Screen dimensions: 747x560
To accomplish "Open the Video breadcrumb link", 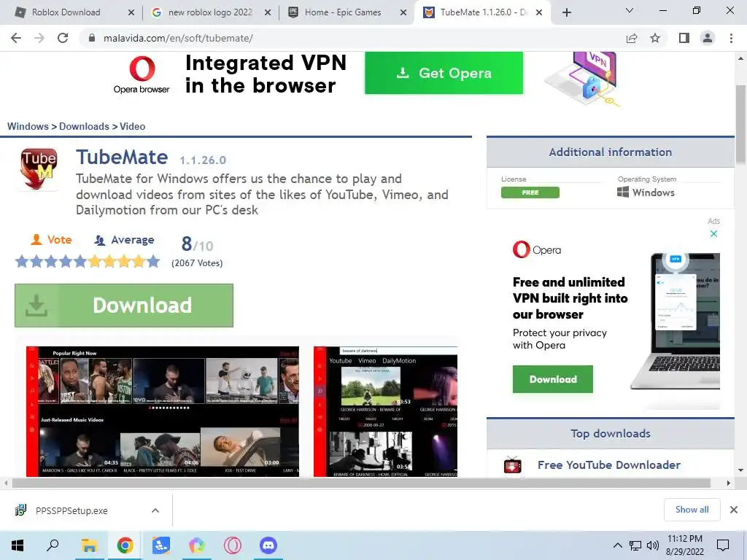I will point(133,126).
